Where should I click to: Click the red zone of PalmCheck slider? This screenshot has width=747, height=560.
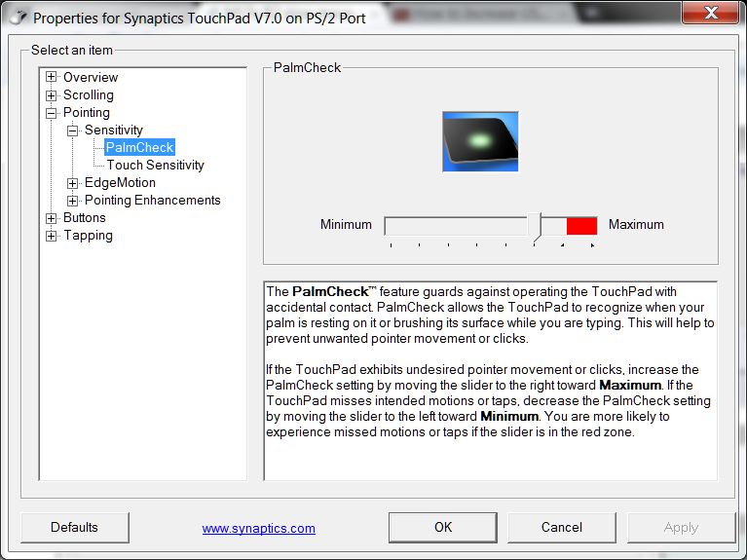[x=581, y=226]
